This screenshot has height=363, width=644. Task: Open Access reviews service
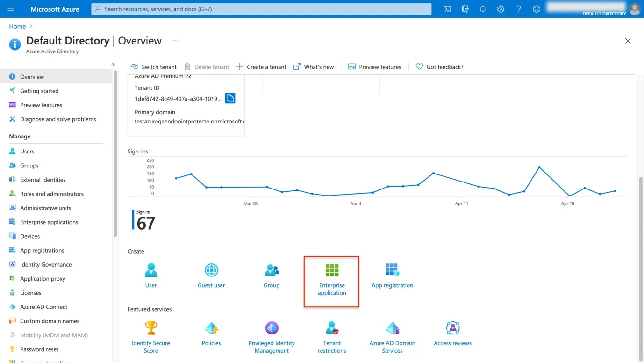tap(452, 334)
